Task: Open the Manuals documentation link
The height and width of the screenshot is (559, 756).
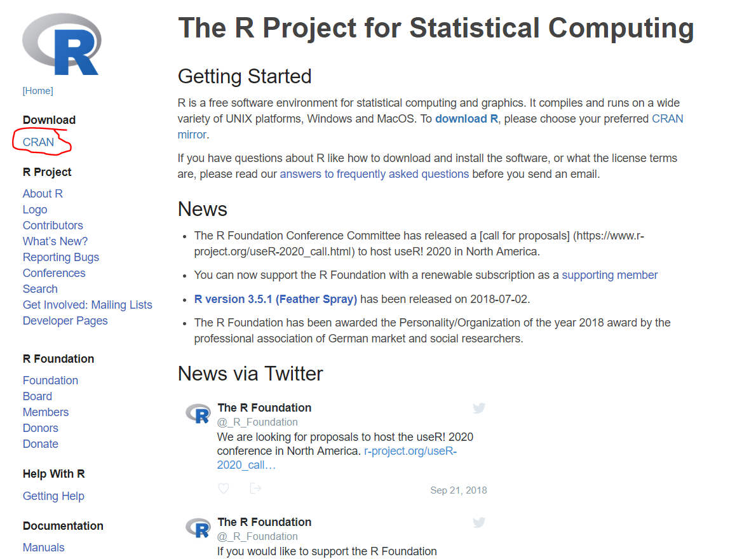Action: point(44,548)
